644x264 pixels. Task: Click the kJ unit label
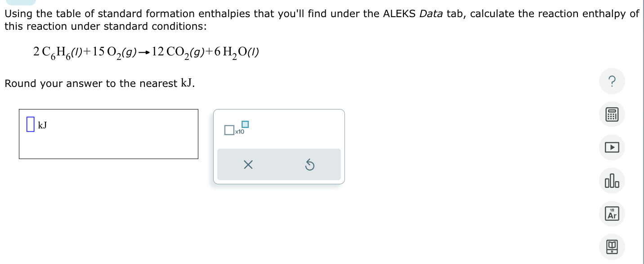[x=43, y=125]
